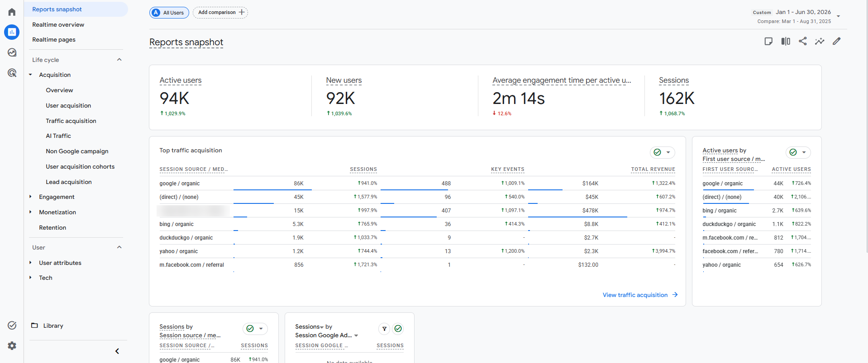Open the Explore icon in left rail

pos(12,52)
